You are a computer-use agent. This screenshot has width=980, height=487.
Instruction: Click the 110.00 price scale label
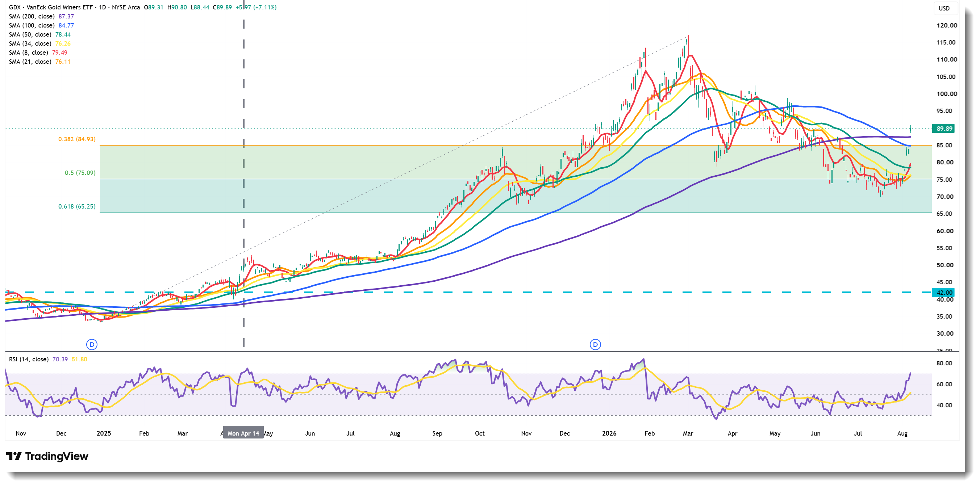[x=947, y=59]
